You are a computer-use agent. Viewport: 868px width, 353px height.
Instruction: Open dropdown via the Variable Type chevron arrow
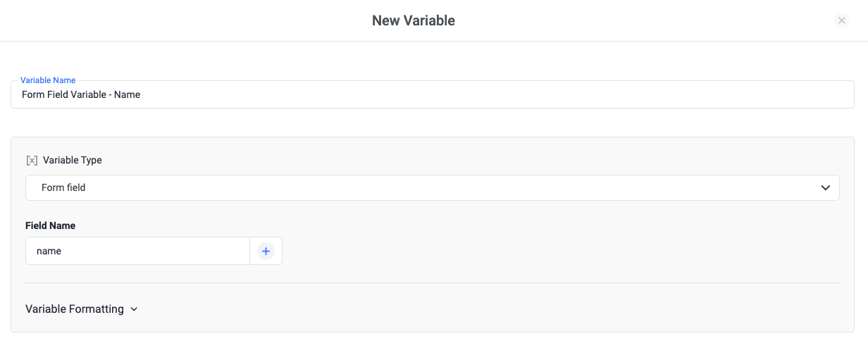coord(826,187)
